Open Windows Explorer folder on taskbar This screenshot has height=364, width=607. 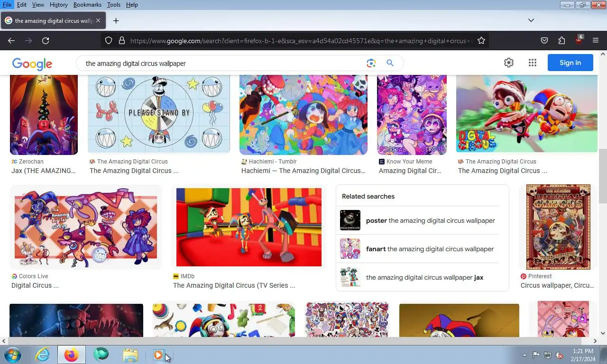tap(130, 355)
